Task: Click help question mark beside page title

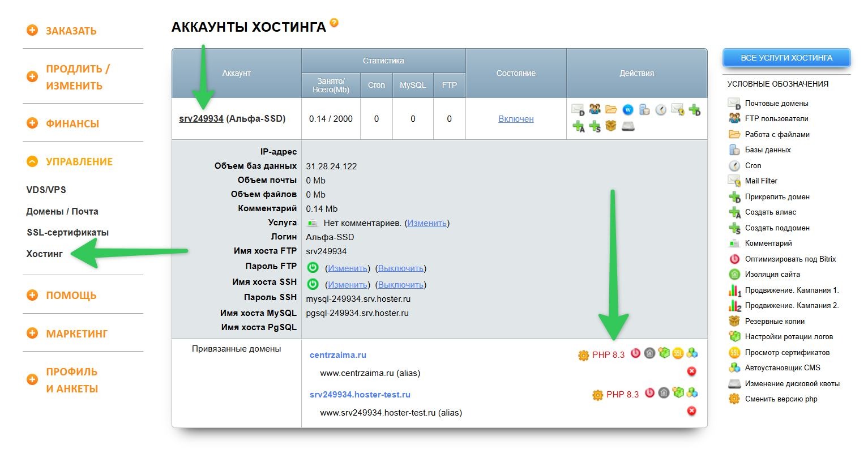Action: click(334, 23)
